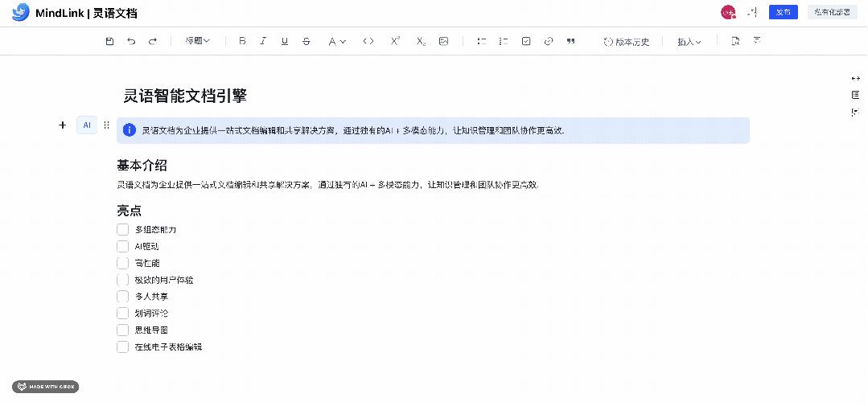This screenshot has width=868, height=406.
Task: Click the 多人共享 list item text
Action: click(x=151, y=297)
